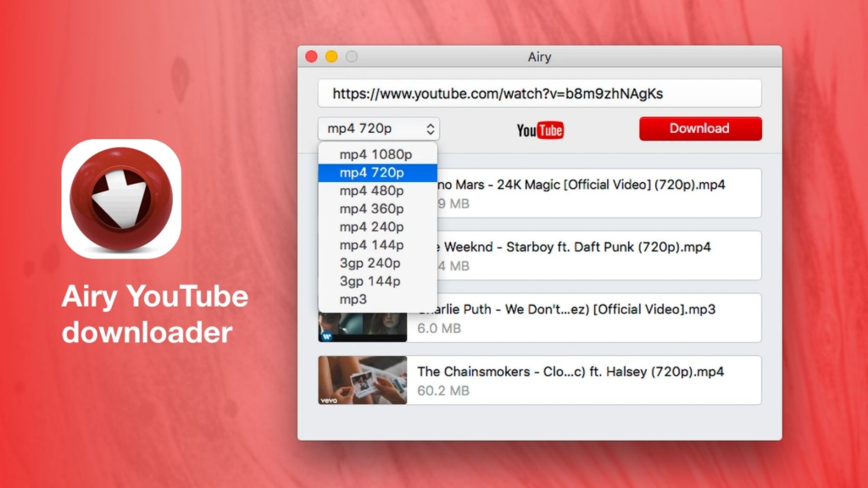Select the mp3 audio format
The height and width of the screenshot is (488, 868).
point(377,299)
